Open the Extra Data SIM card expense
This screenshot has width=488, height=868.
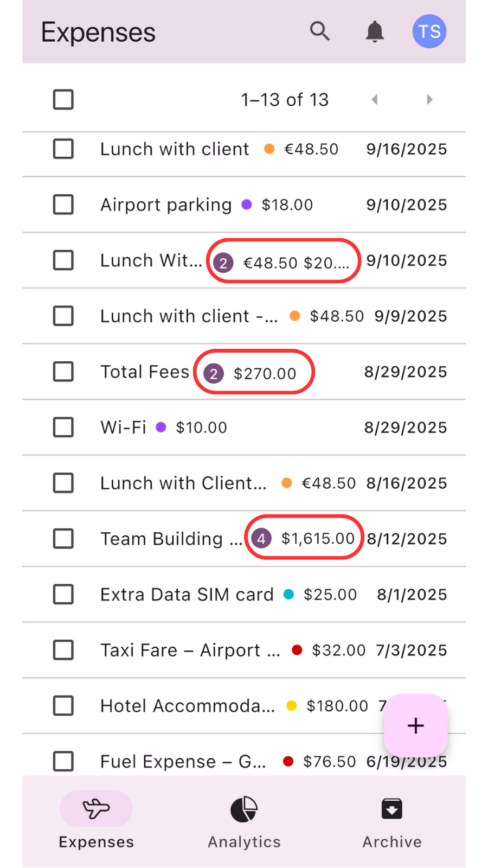coord(187,595)
